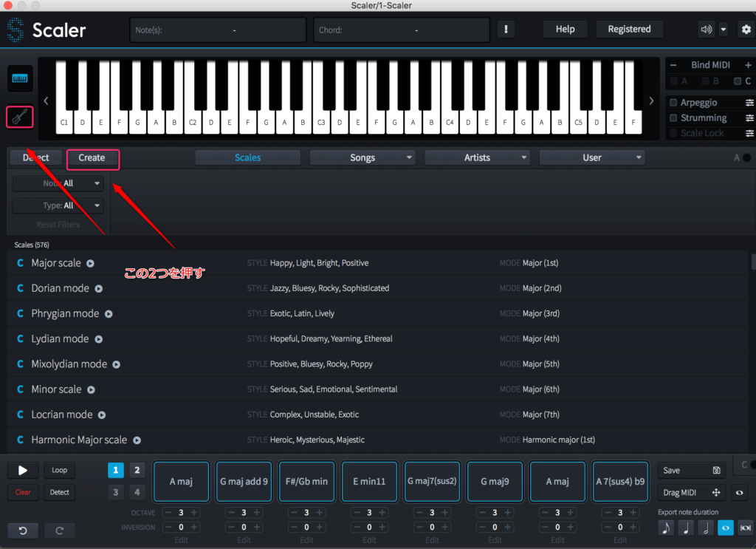756x549 pixels.
Task: Open the Songs dropdown
Action: coord(362,157)
